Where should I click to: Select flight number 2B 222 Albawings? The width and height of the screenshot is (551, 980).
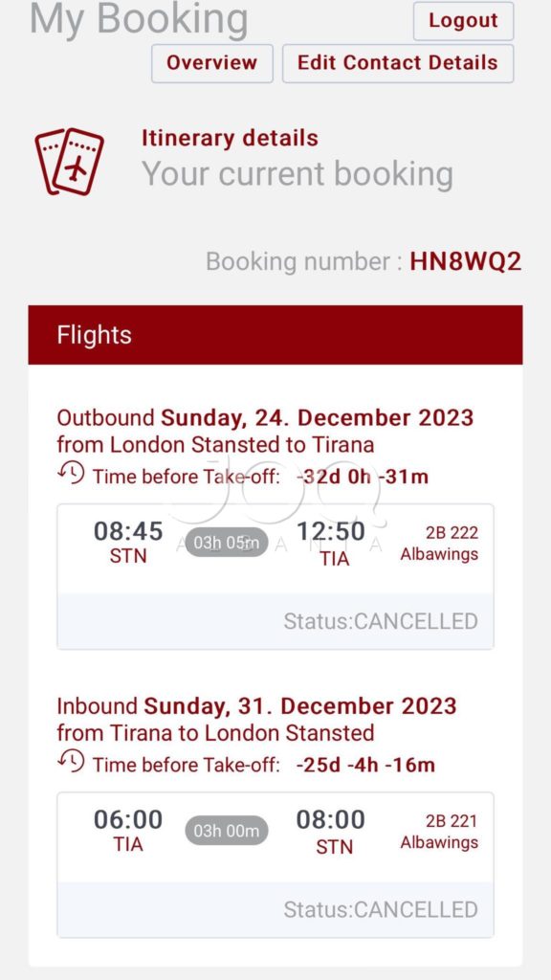pos(439,544)
